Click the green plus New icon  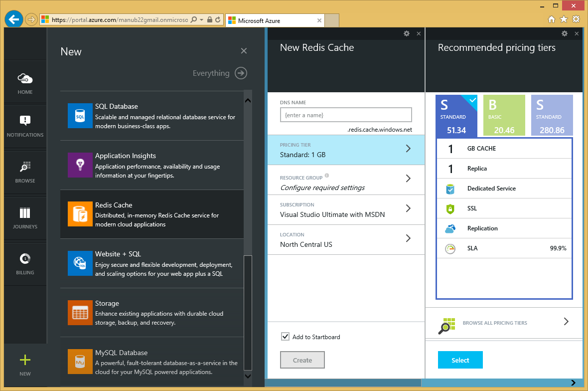tap(25, 360)
